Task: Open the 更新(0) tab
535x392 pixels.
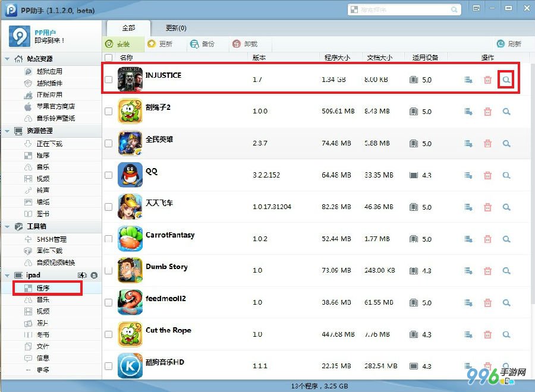Action: pyautogui.click(x=176, y=28)
